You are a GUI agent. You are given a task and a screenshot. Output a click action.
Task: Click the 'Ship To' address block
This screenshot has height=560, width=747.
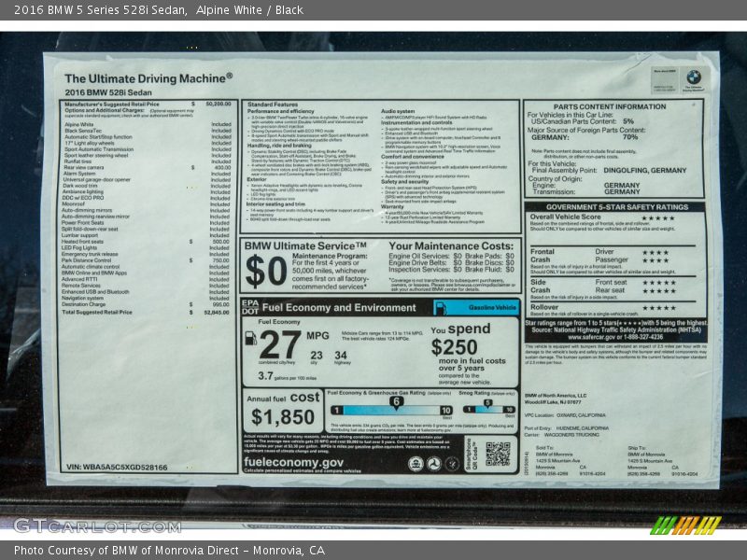coord(663,461)
